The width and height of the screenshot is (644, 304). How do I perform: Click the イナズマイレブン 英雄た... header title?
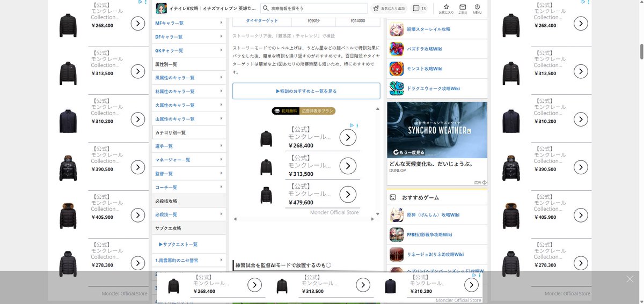pyautogui.click(x=230, y=9)
